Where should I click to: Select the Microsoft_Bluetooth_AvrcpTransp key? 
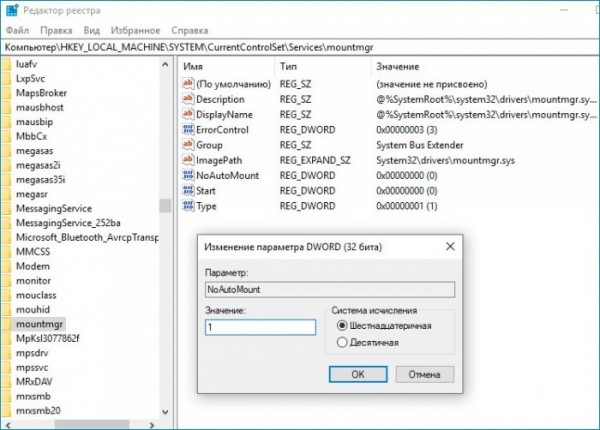[x=87, y=237]
